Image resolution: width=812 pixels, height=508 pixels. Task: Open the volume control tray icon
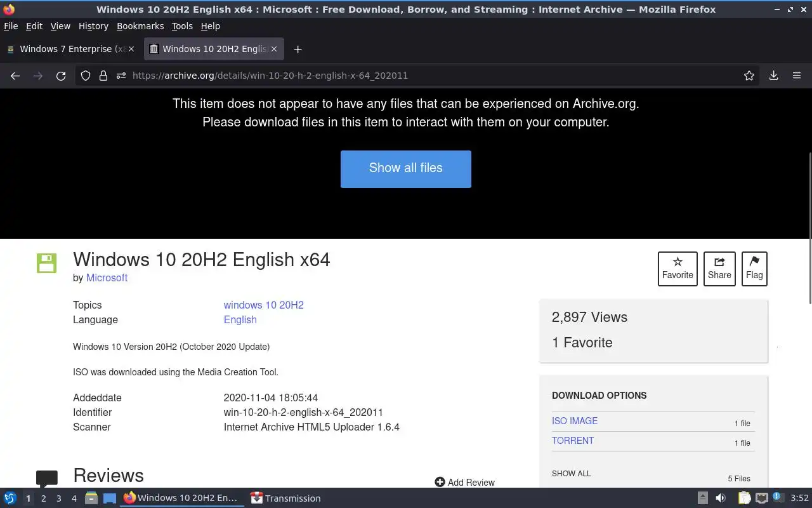coord(721,498)
